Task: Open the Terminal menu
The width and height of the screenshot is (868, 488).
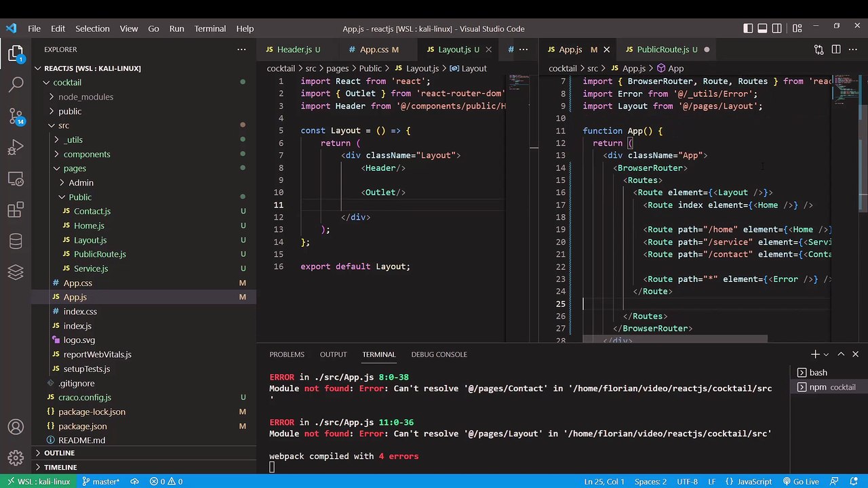Action: pyautogui.click(x=210, y=28)
